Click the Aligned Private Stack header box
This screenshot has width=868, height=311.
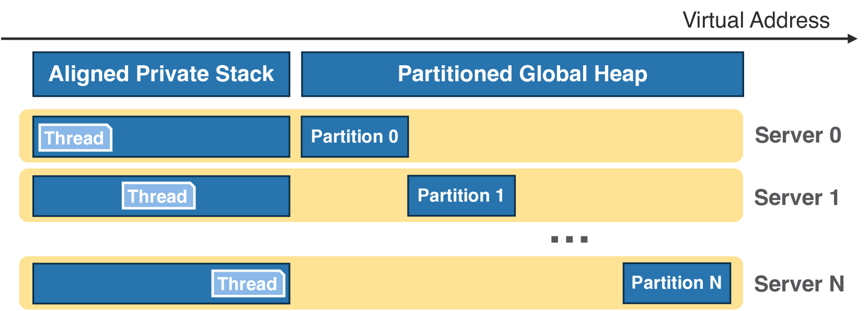point(161,74)
